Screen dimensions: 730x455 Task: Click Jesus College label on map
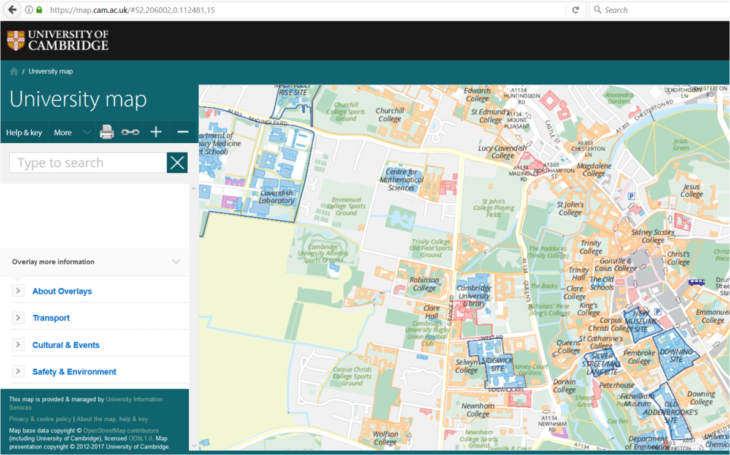point(691,190)
